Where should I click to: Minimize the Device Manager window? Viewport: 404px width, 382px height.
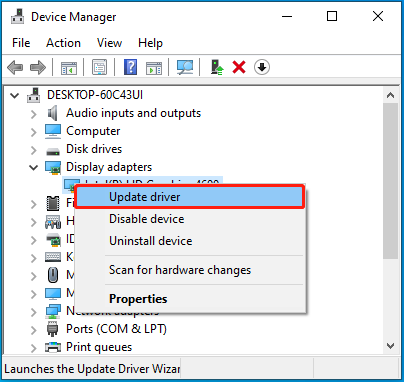click(x=287, y=16)
